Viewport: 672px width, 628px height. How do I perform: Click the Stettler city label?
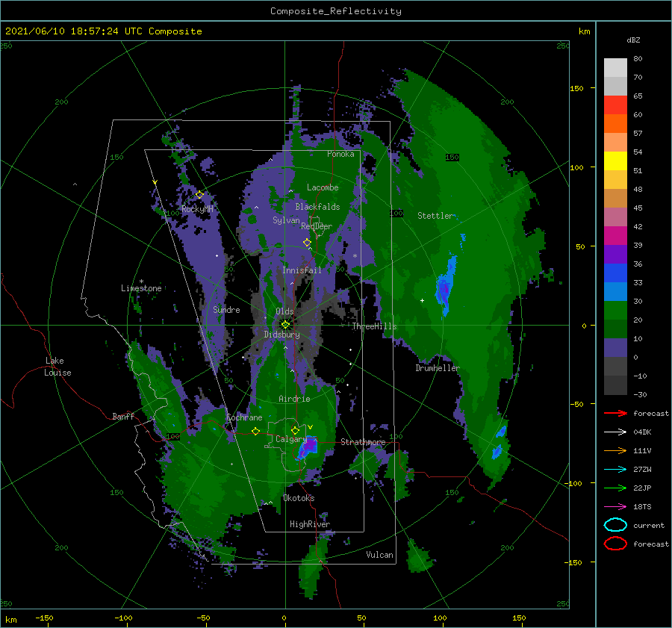click(435, 216)
